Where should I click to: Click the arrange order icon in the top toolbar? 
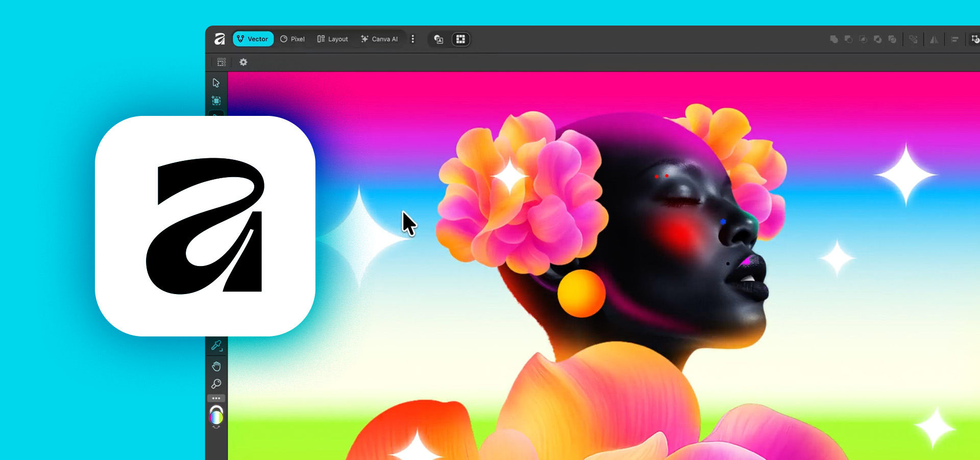pyautogui.click(x=913, y=39)
